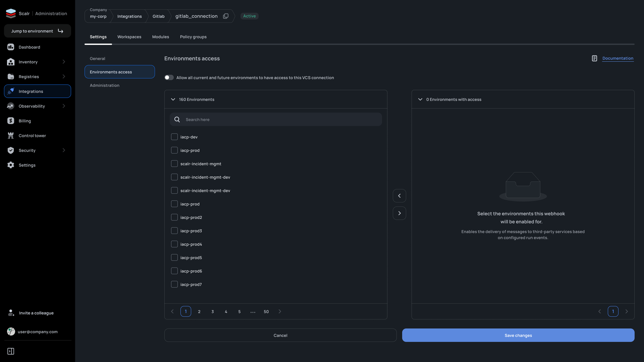Open the Documentation link
This screenshot has height=362, width=644.
click(618, 58)
